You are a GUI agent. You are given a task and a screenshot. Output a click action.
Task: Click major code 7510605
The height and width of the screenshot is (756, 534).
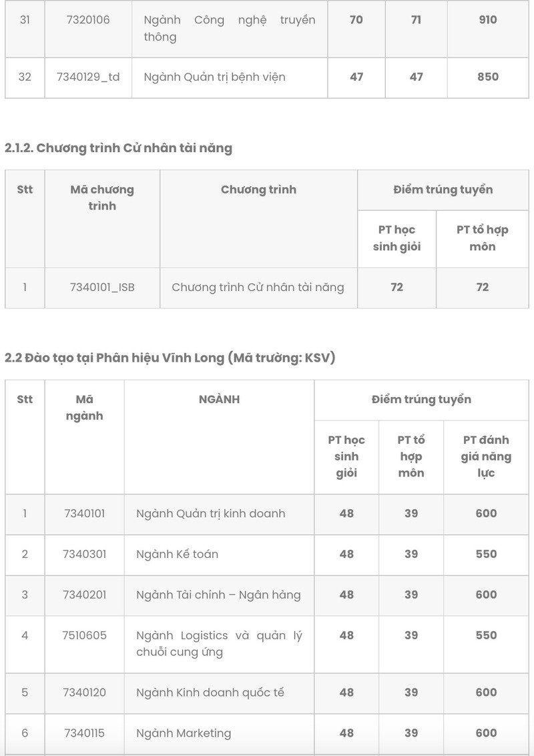[x=84, y=635]
